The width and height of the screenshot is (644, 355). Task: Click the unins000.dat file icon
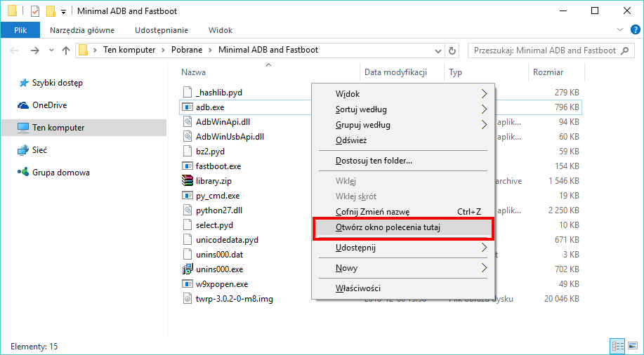(188, 255)
